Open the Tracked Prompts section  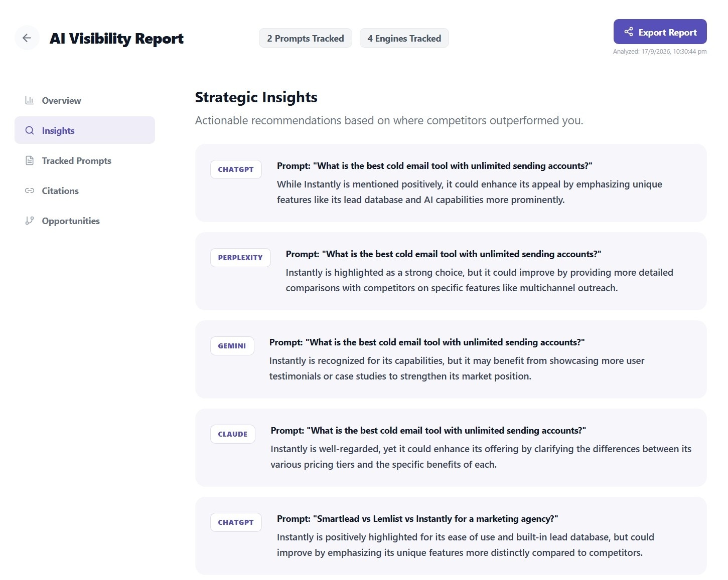(x=85, y=160)
